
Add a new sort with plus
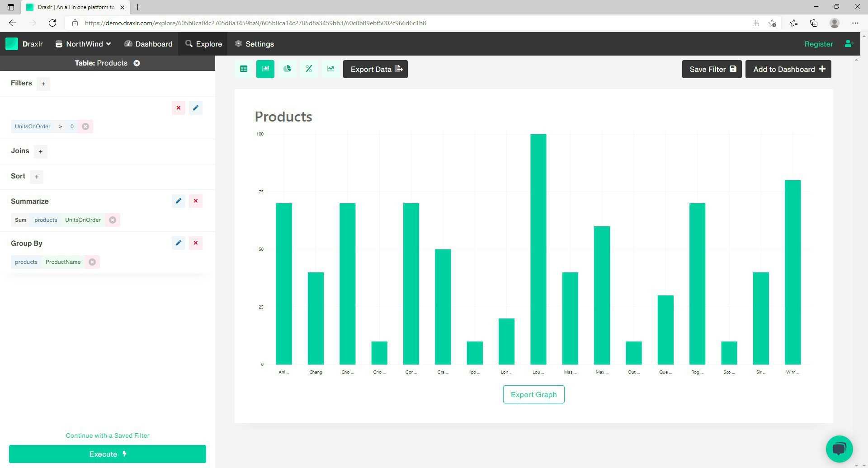click(x=37, y=177)
